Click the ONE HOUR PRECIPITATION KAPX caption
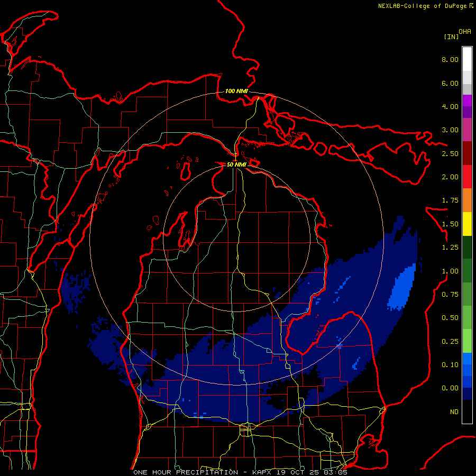This screenshot has width=476, height=476. click(x=240, y=472)
